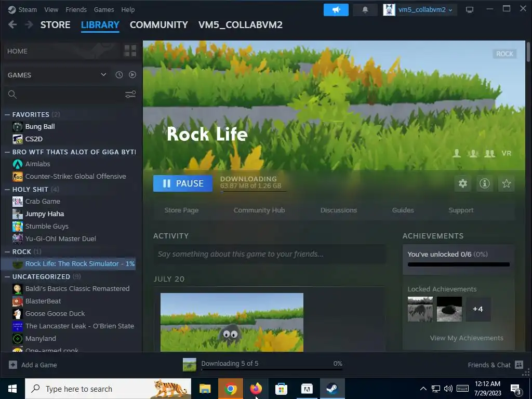Click the VR support label
Screen dimensions: 532x399
tap(506, 153)
